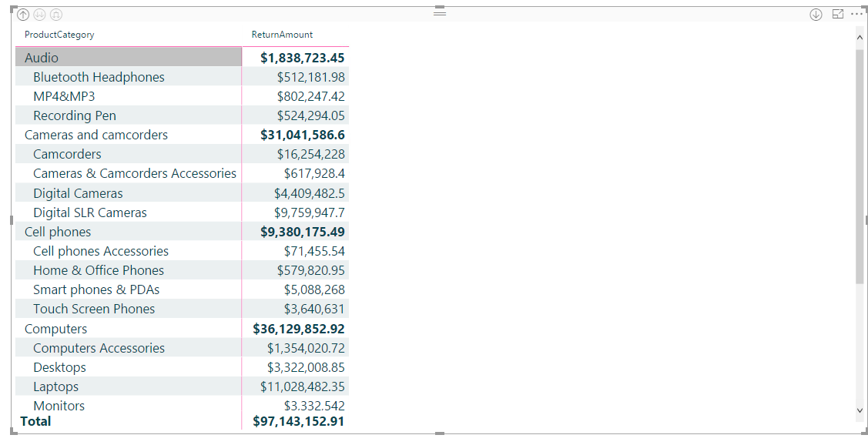Turn on Drill Down mode icon
This screenshot has height=445, width=868.
click(816, 15)
